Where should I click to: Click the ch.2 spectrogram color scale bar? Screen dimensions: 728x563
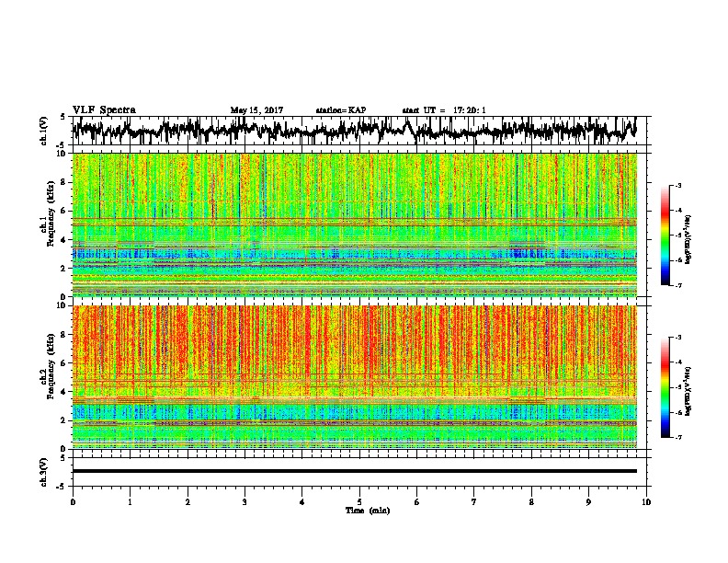point(665,387)
